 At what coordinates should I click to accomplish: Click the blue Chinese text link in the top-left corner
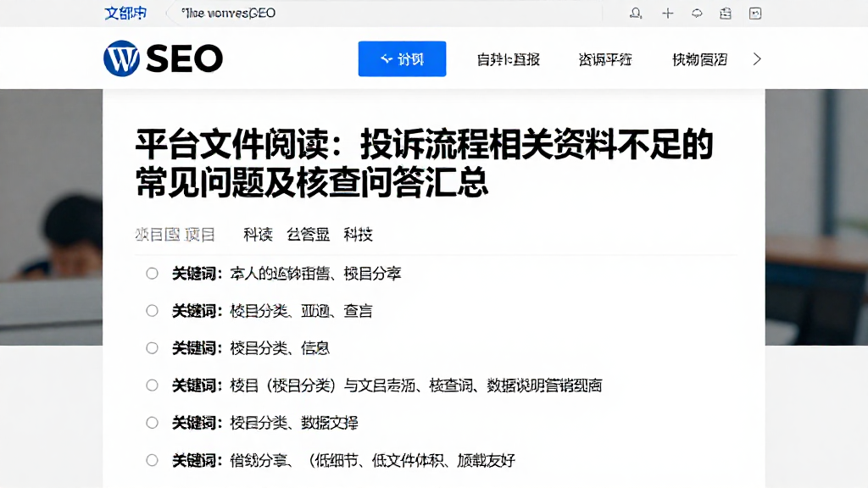(x=125, y=13)
